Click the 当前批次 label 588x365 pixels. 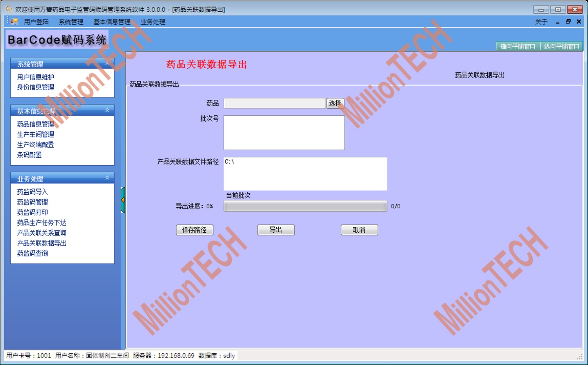(238, 195)
